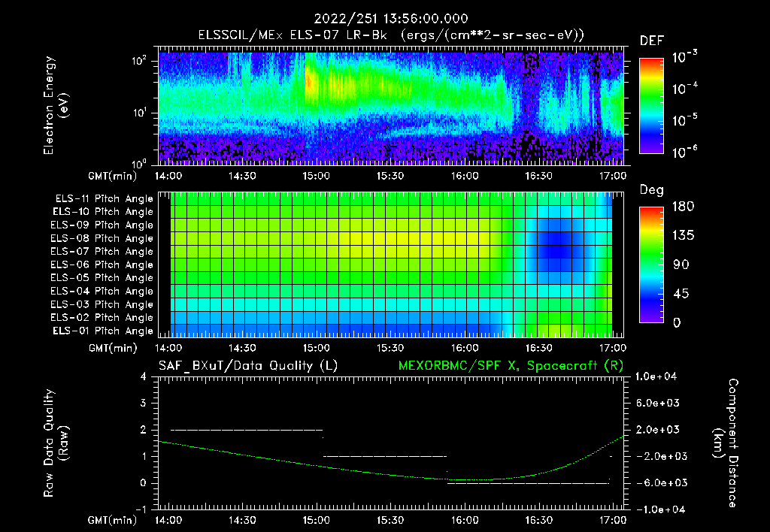Click the ELS-09 Pitch Angle row label
The image size is (770, 532).
pos(102,225)
